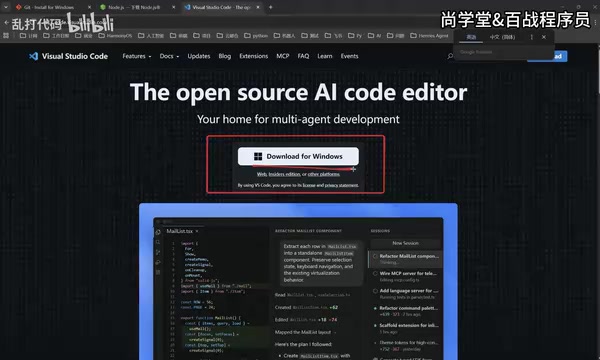Image resolution: width=600 pixels, height=360 pixels.
Task: Open a new browser tab with plus icon
Action: 271,7
